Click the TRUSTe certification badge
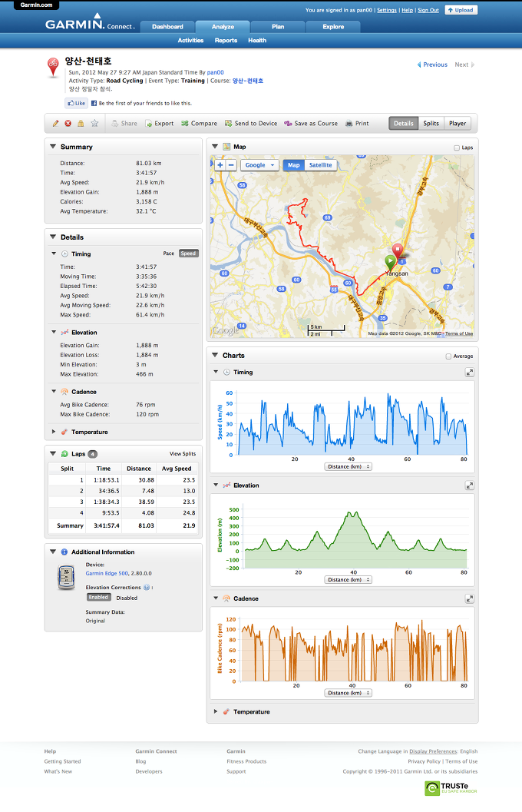Screen dimensions: 522x812 [451, 788]
